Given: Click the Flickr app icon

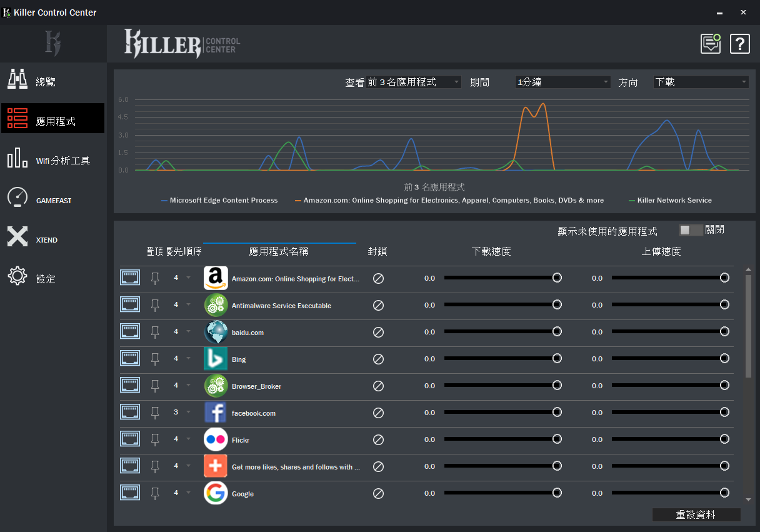Looking at the screenshot, I should click(216, 439).
